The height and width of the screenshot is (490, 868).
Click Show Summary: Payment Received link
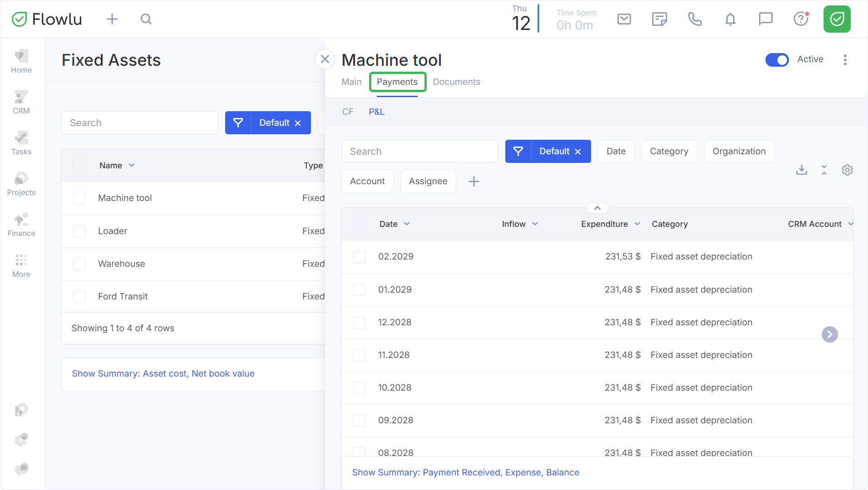coord(465,472)
